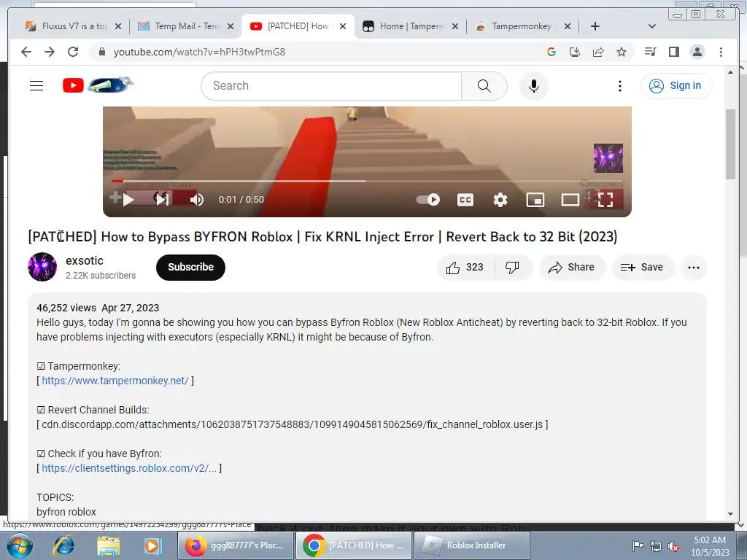Open the media controls icon in Chrome
This screenshot has height=560, width=747.
(x=650, y=52)
